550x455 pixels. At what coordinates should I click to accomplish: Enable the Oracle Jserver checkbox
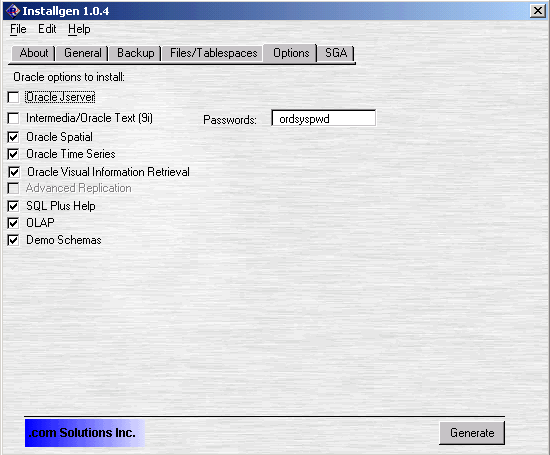point(13,97)
